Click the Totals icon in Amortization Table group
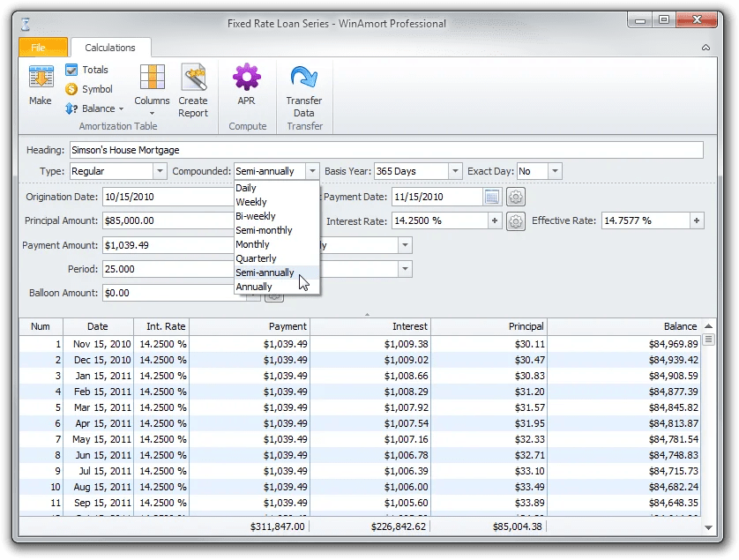The image size is (739, 560). click(72, 70)
